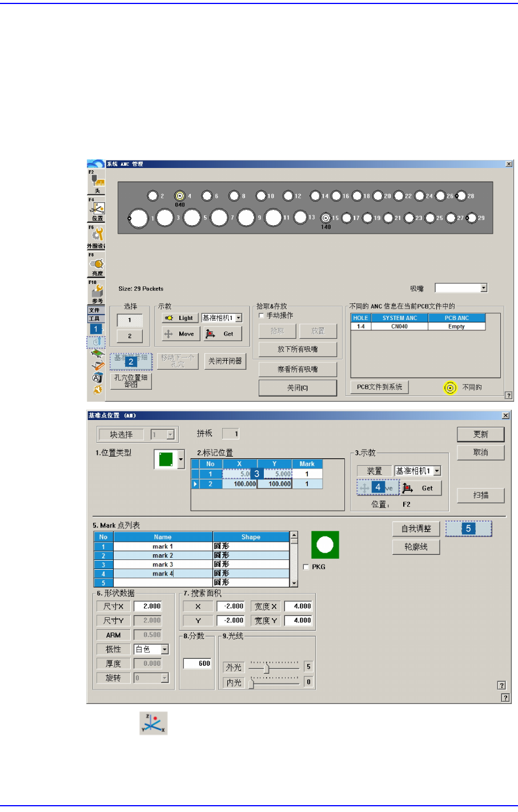Viewport: 518px width, 812px height.
Task: Click the 自我调整 self-adjust button
Action: (416, 529)
